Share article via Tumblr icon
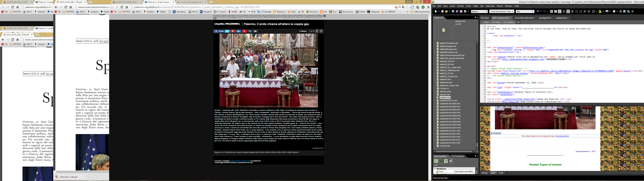The image size is (644, 181). 250,31
